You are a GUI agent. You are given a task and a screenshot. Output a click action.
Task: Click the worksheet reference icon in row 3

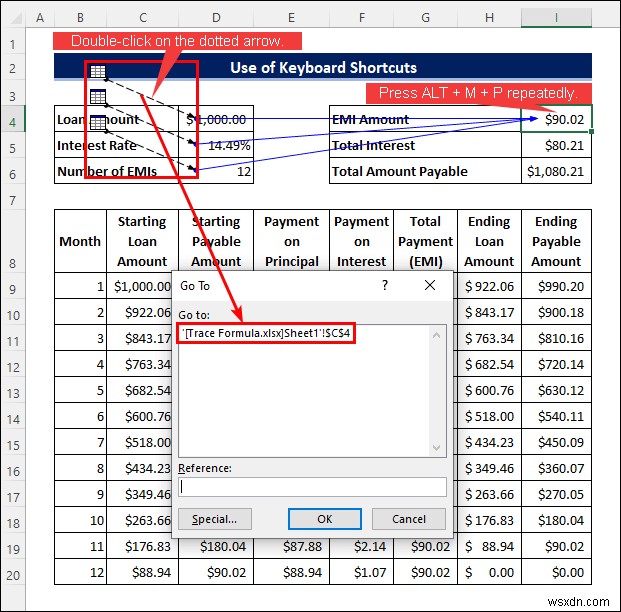point(98,97)
